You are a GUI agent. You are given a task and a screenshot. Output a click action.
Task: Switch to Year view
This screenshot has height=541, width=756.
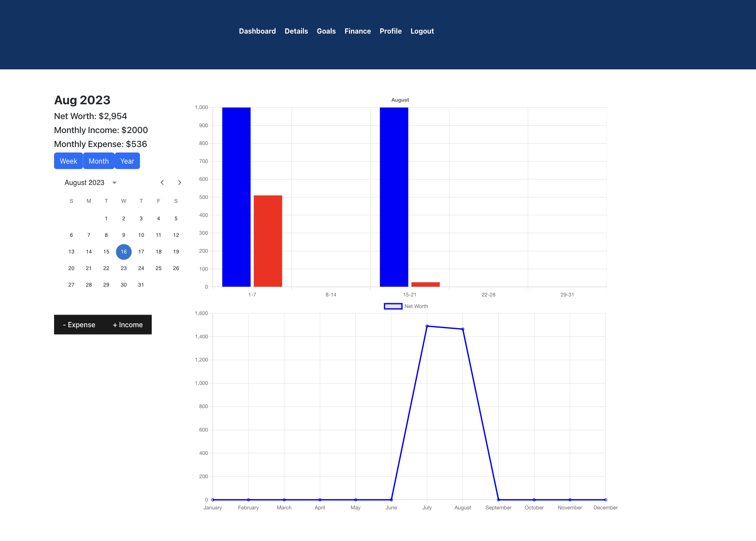pyautogui.click(x=127, y=161)
